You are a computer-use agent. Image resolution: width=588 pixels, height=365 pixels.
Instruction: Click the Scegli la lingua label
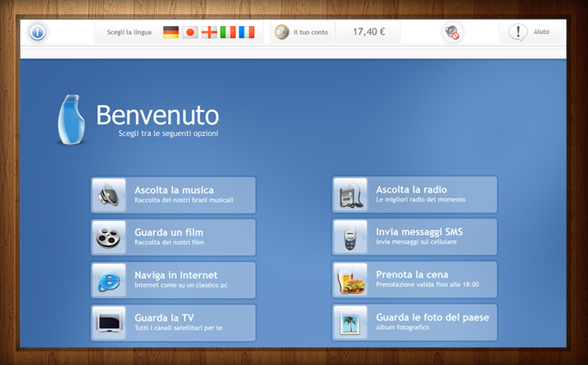click(129, 33)
